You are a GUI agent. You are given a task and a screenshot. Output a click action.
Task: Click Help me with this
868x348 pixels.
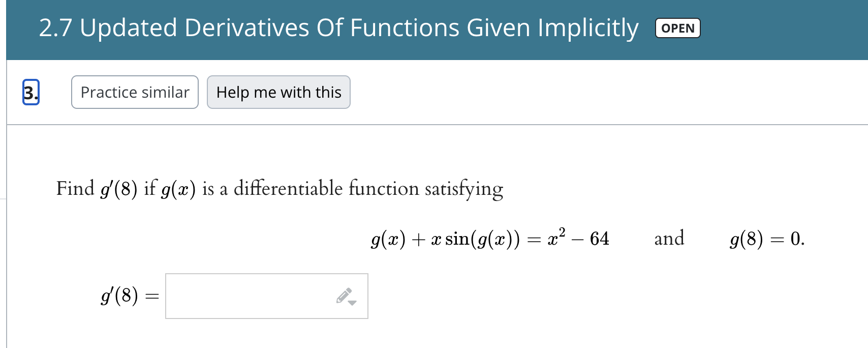278,92
